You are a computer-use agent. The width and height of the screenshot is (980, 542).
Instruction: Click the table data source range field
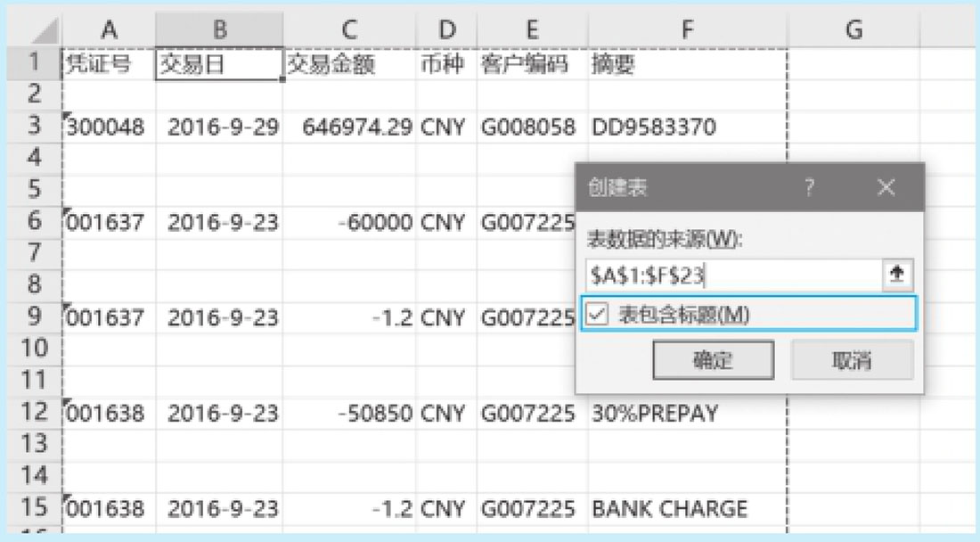pos(731,276)
